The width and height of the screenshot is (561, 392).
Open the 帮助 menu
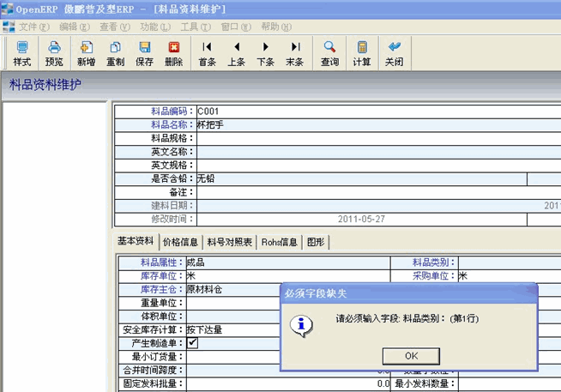(x=269, y=27)
